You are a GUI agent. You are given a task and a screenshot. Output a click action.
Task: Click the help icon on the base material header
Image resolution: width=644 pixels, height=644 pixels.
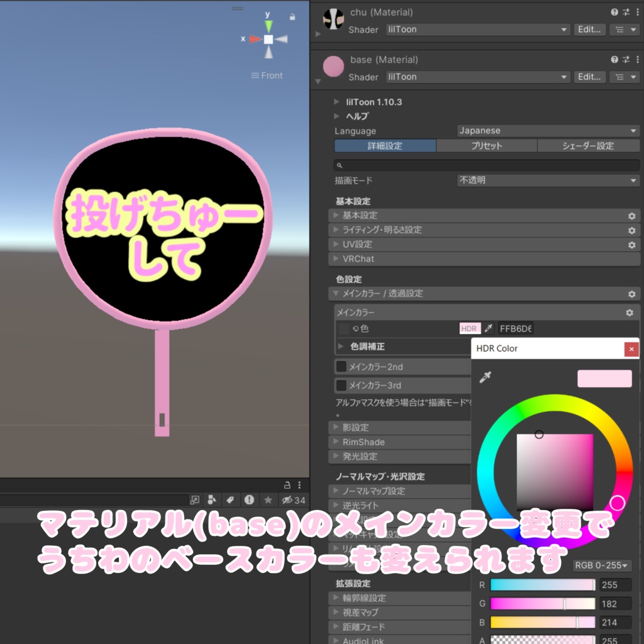614,60
